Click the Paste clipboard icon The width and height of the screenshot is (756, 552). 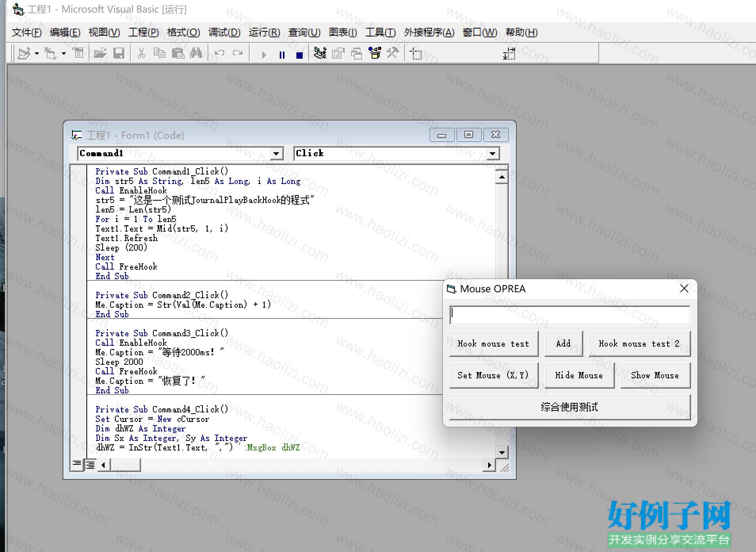coord(178,53)
